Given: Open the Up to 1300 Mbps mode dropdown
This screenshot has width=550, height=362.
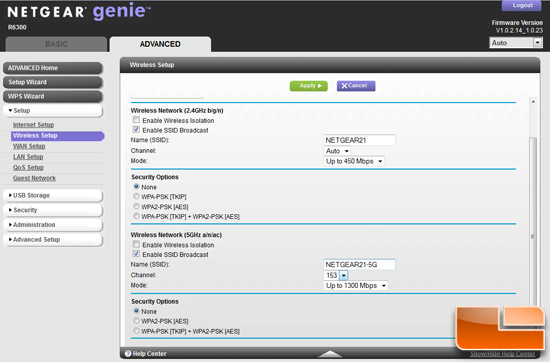Looking at the screenshot, I should 355,286.
